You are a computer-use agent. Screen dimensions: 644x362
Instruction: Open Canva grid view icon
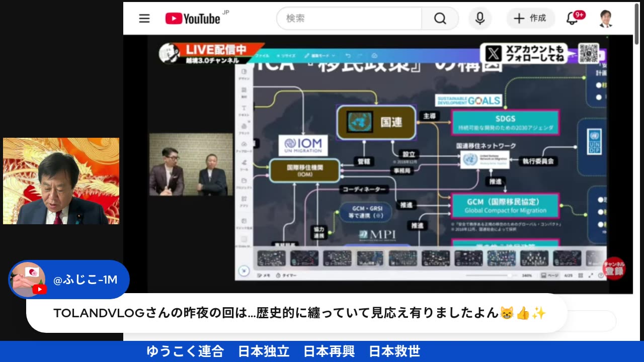pyautogui.click(x=580, y=276)
